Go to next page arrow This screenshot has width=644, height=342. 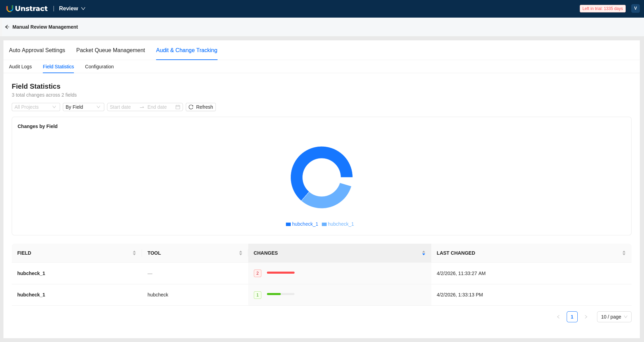tap(586, 317)
